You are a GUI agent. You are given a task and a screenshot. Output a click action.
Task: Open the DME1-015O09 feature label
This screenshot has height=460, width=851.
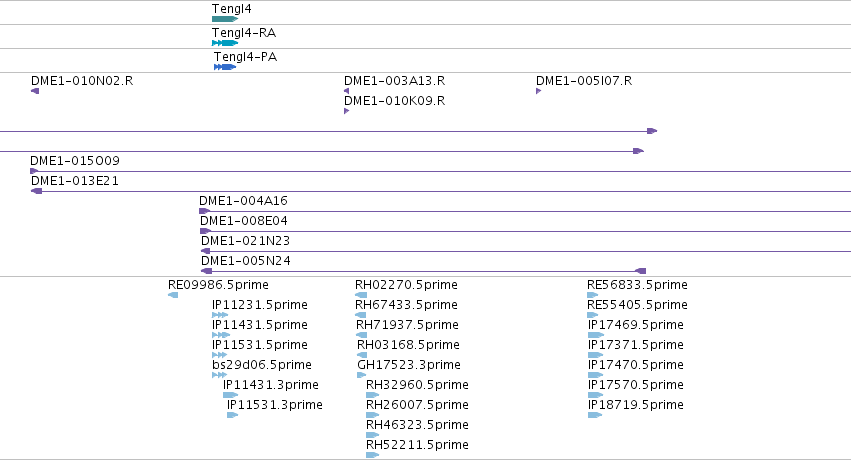pos(75,161)
